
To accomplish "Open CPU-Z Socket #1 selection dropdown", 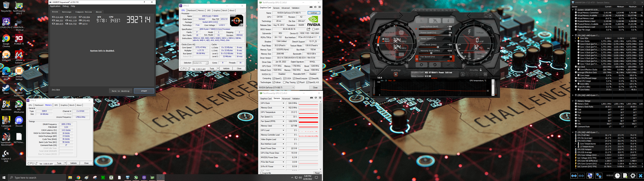I will coord(200,63).
